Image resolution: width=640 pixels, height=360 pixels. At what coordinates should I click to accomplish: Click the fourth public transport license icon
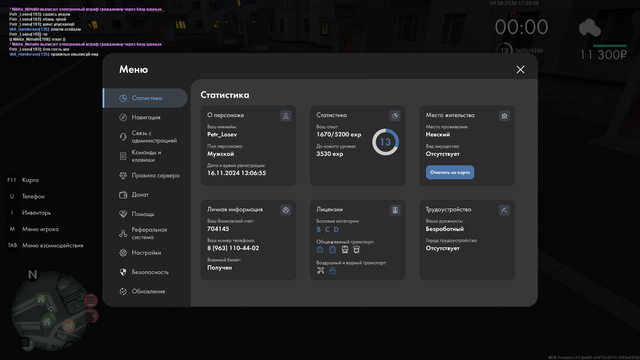[x=356, y=249]
